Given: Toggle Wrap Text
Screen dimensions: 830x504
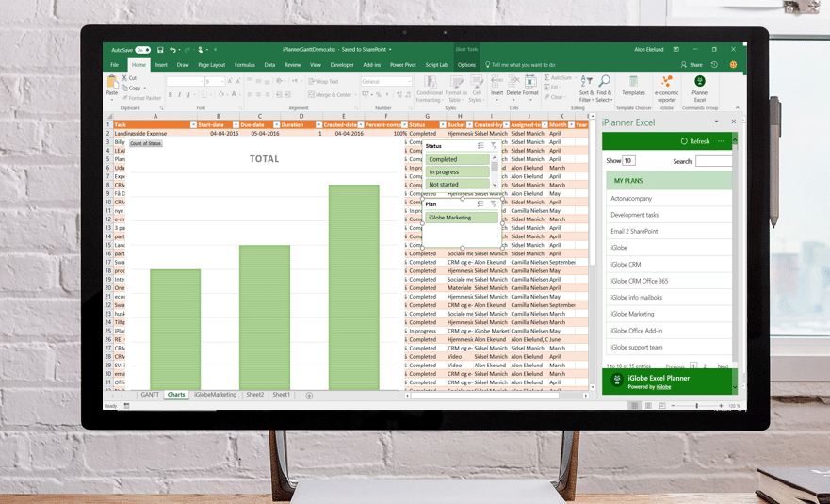Looking at the screenshot, I should [x=323, y=82].
